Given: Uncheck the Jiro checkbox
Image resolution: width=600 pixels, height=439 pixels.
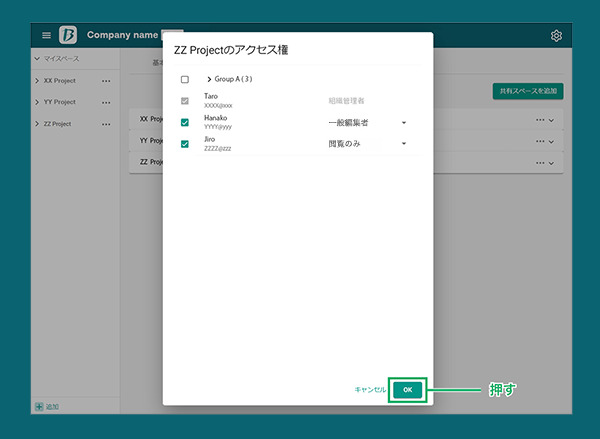Looking at the screenshot, I should tap(184, 144).
